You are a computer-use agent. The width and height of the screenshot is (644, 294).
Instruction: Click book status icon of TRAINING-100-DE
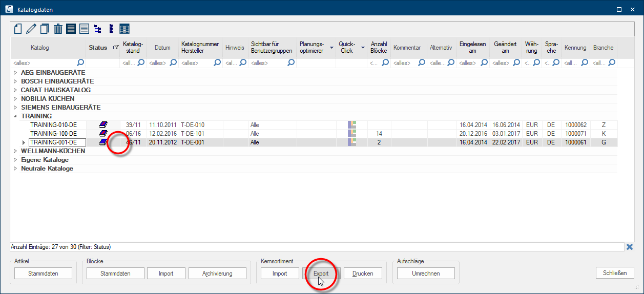pos(103,134)
